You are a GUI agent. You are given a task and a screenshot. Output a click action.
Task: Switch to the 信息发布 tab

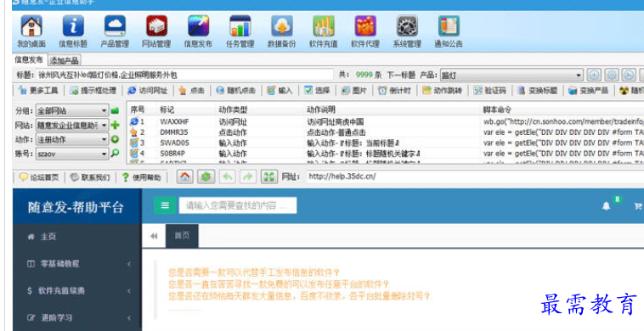coord(29,60)
